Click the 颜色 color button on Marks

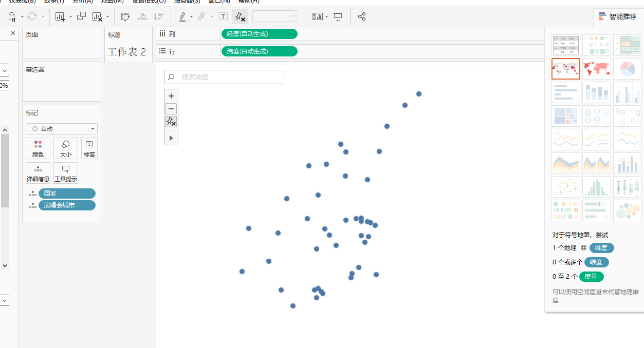(x=38, y=148)
